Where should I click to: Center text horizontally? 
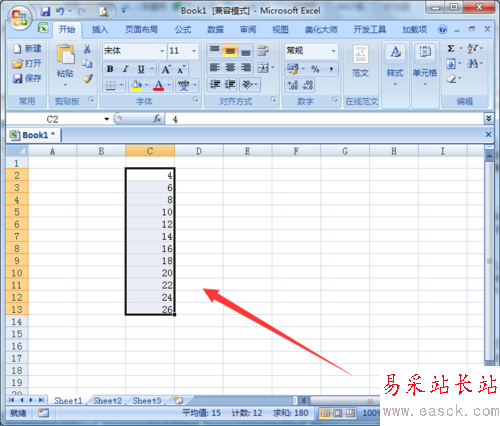[x=230, y=68]
